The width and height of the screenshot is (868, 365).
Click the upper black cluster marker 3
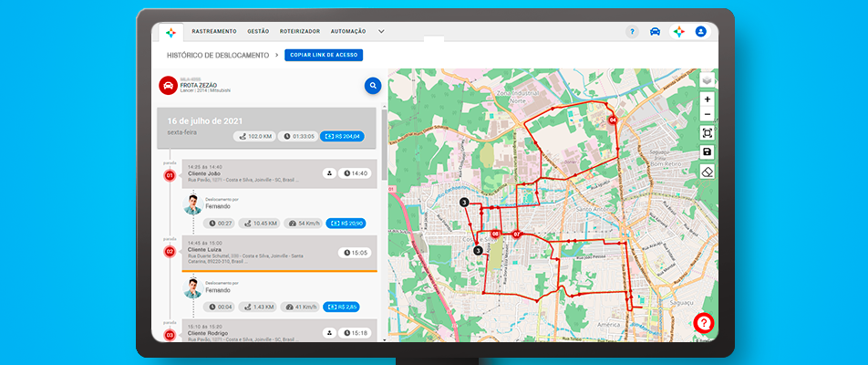coord(464,203)
